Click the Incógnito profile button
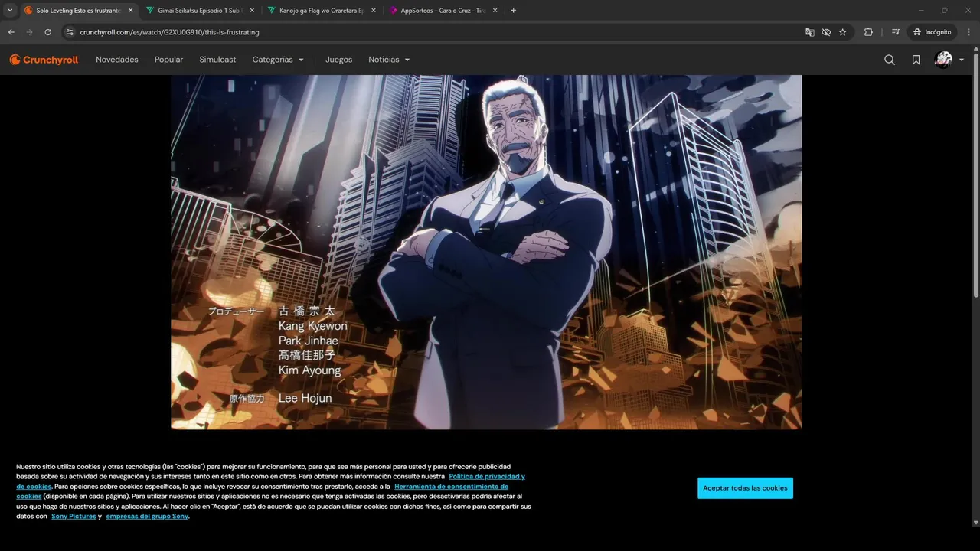Image resolution: width=980 pixels, height=551 pixels. (x=932, y=32)
